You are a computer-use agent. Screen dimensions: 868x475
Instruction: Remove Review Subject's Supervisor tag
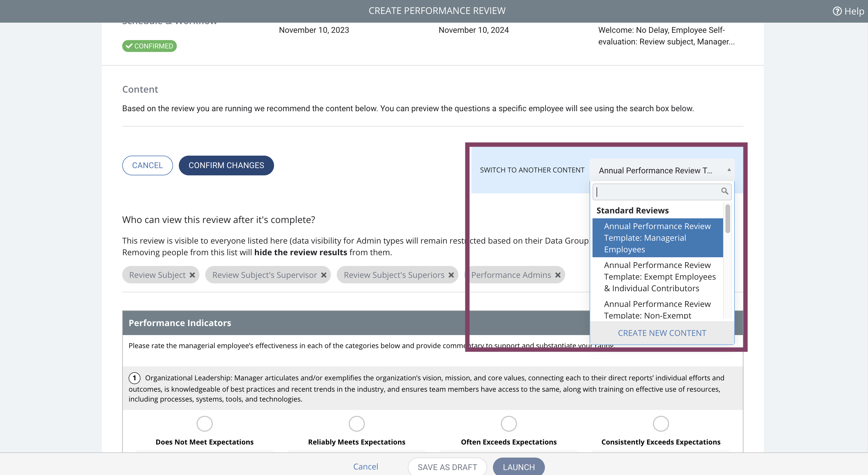324,275
